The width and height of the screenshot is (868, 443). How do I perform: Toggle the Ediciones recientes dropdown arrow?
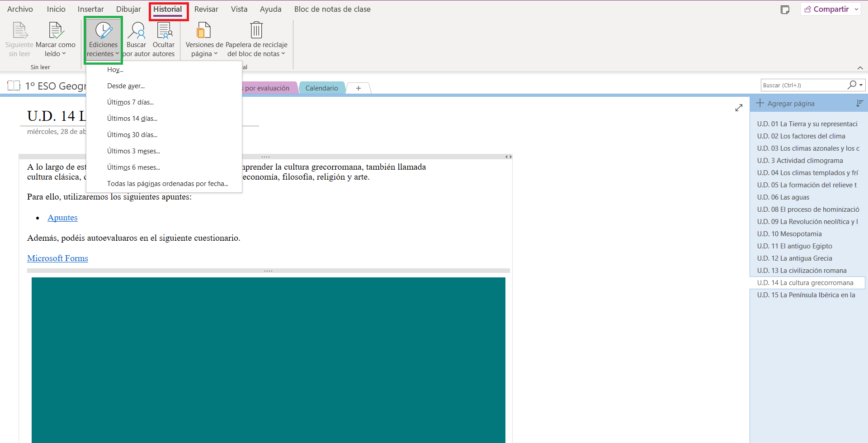click(117, 53)
